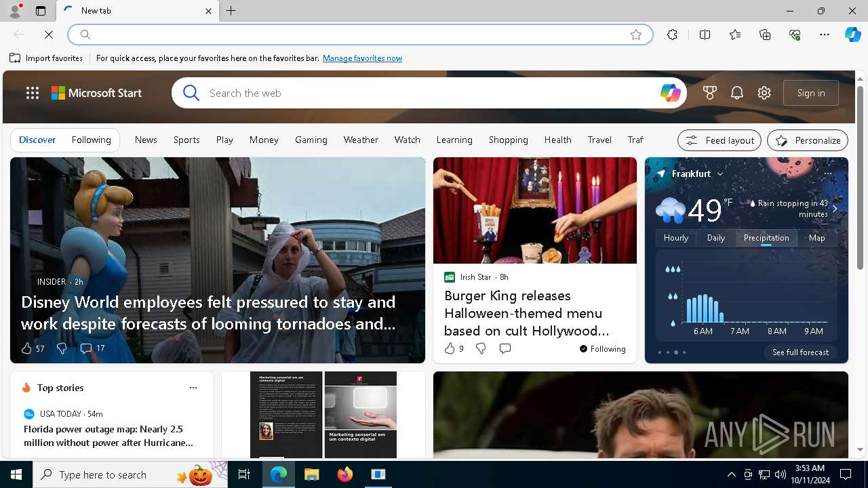Click the Sign in button
Image resolution: width=868 pixels, height=488 pixels.
tap(811, 93)
